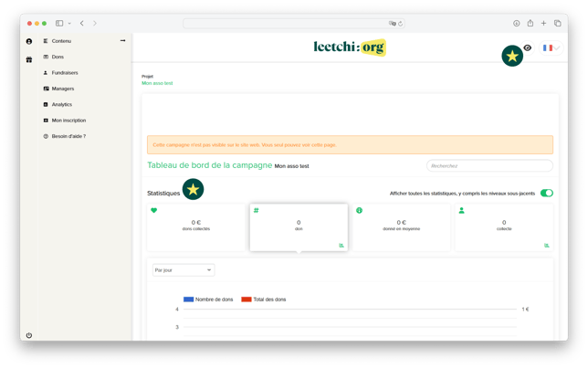Click the browser address bar
588x368 pixels.
pos(294,23)
